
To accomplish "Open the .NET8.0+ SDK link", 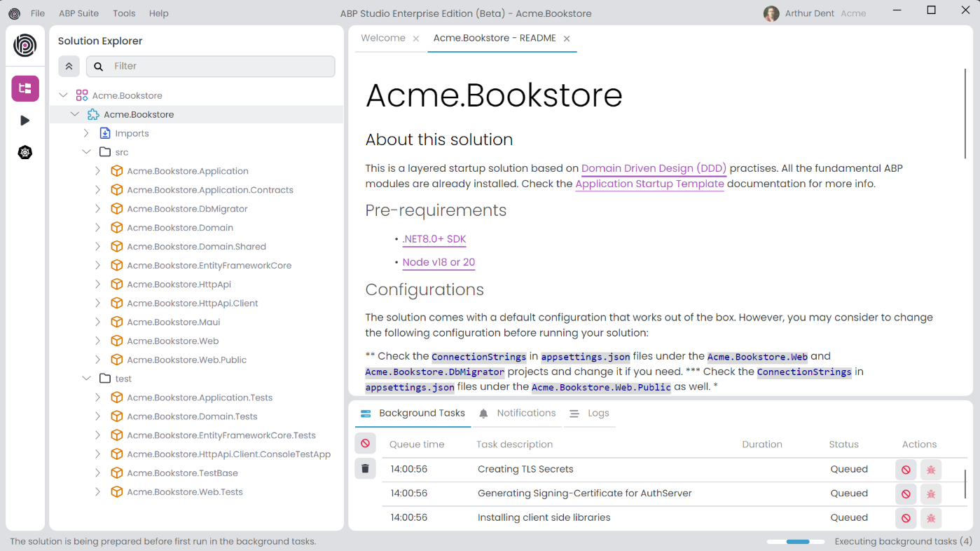I will point(434,239).
